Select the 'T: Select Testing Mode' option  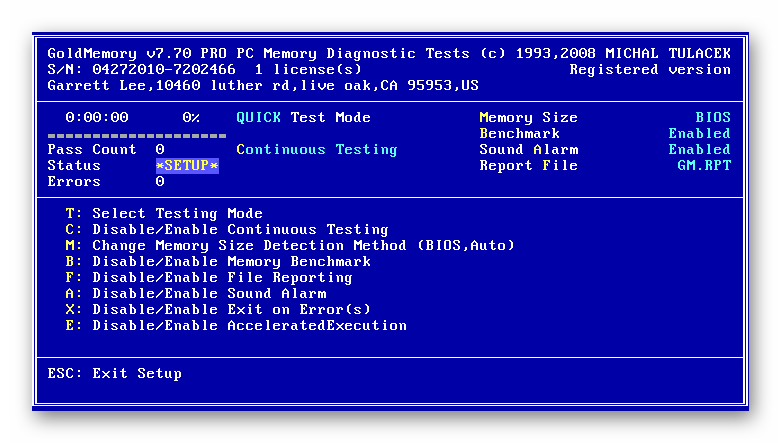[x=164, y=214]
